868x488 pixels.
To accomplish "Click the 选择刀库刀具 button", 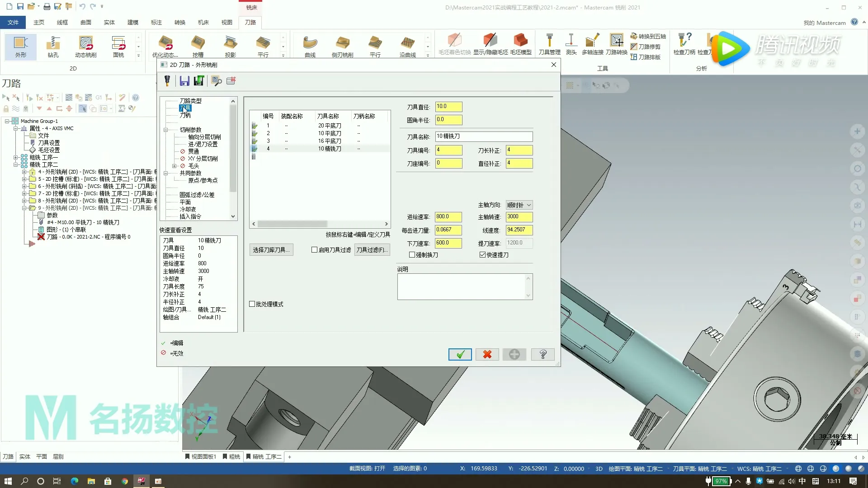I will 271,250.
